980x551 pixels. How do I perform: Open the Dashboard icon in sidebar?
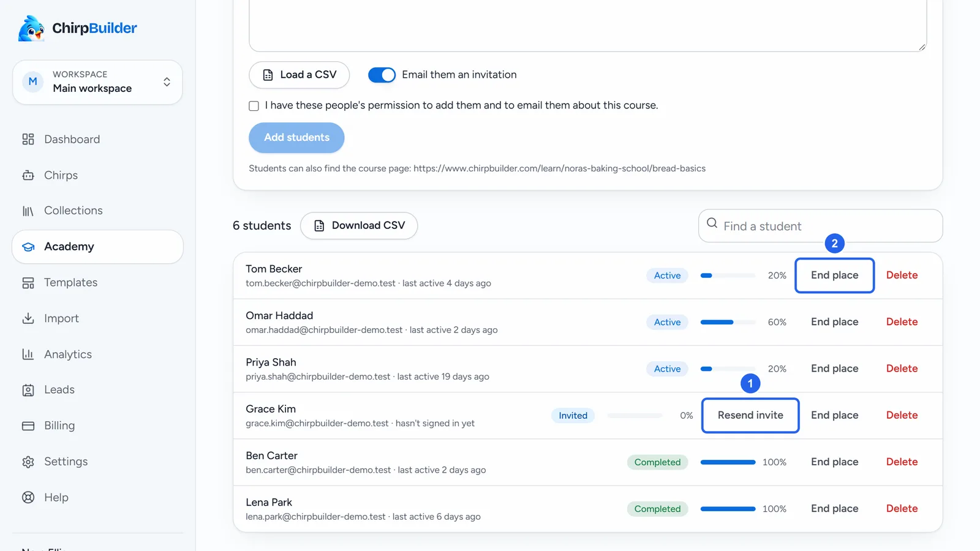(x=28, y=139)
